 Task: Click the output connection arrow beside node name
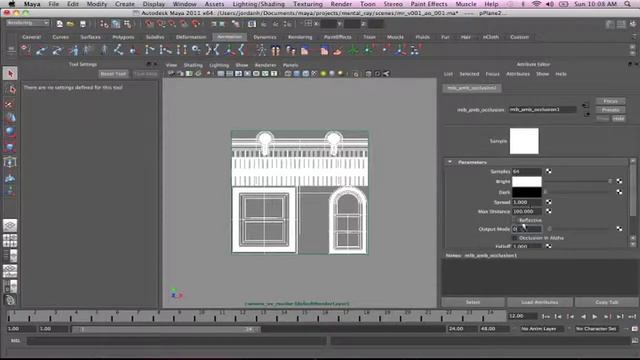[587, 114]
